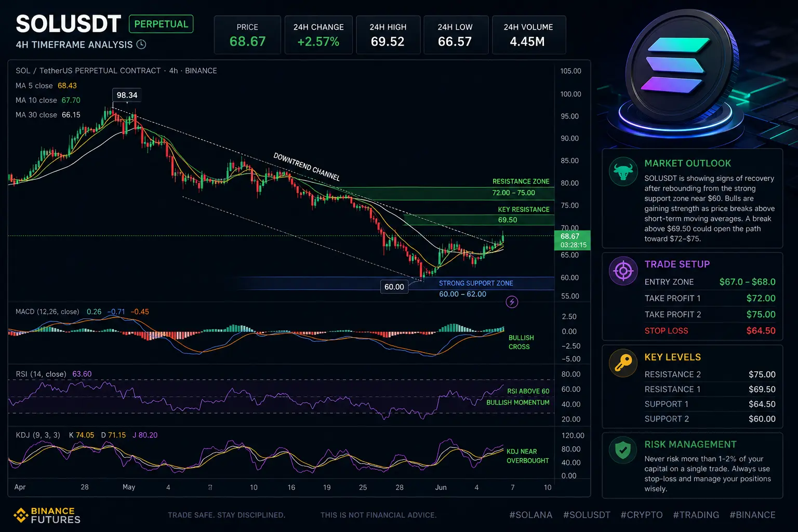Click the shield checkmark Risk Management icon
This screenshot has width=798, height=532.
(x=623, y=450)
